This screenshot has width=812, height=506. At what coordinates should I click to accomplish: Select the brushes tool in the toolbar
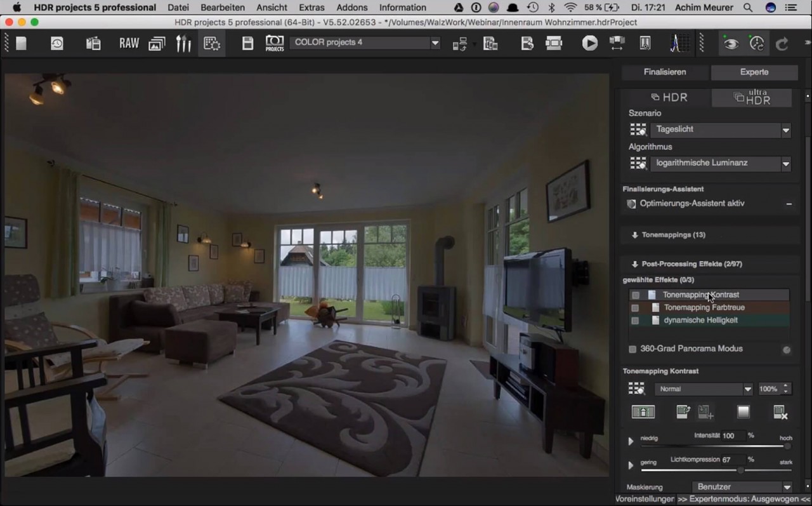(185, 43)
